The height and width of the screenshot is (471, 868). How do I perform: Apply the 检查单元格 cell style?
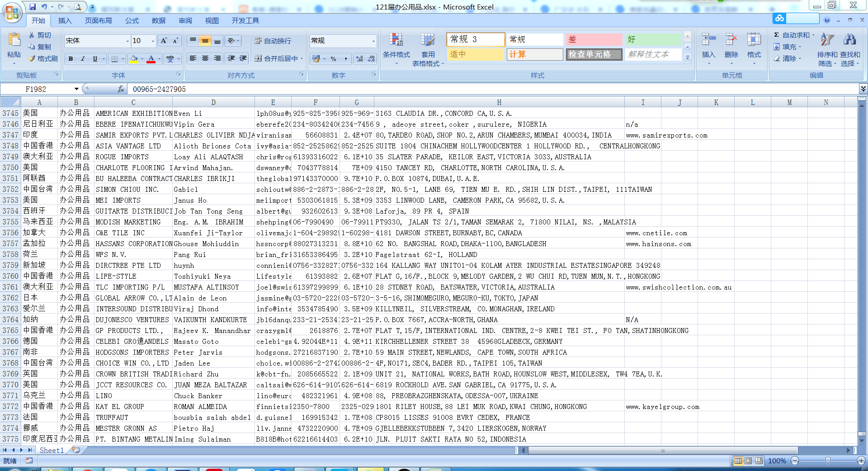(594, 54)
